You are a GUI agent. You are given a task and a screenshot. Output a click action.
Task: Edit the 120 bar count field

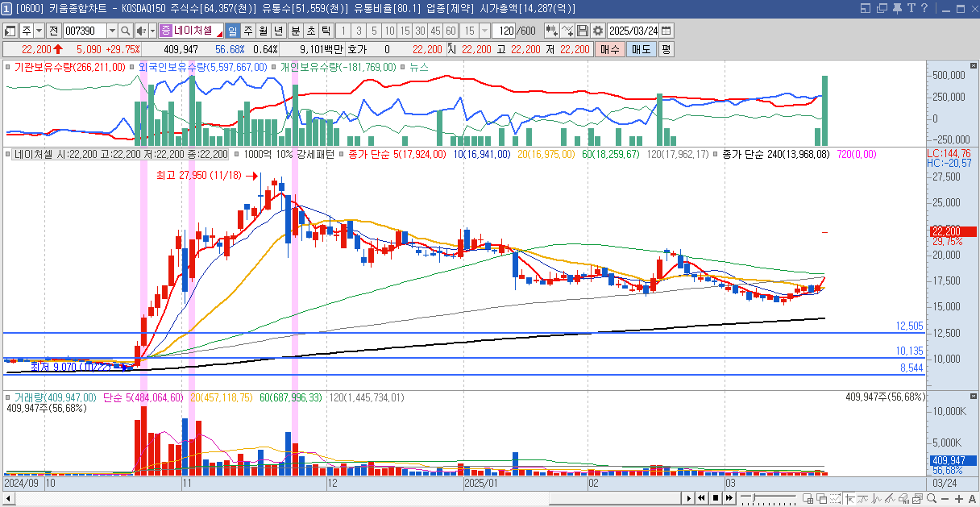click(504, 31)
